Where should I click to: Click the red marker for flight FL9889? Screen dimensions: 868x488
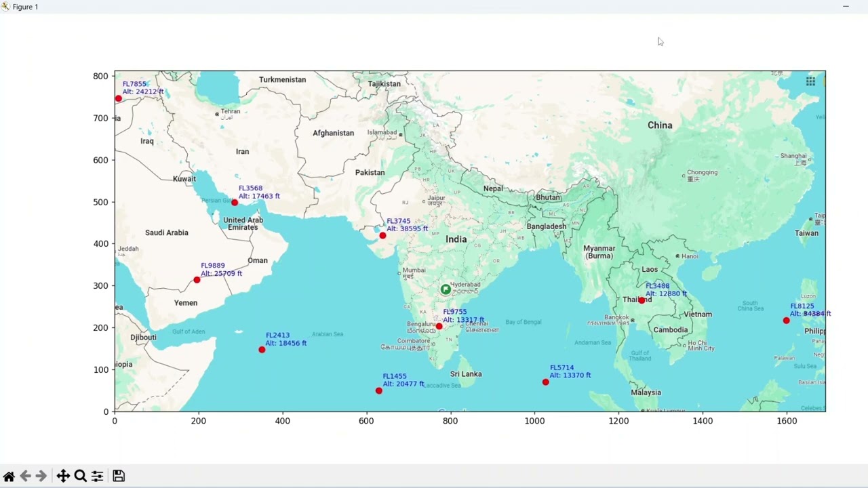[197, 280]
